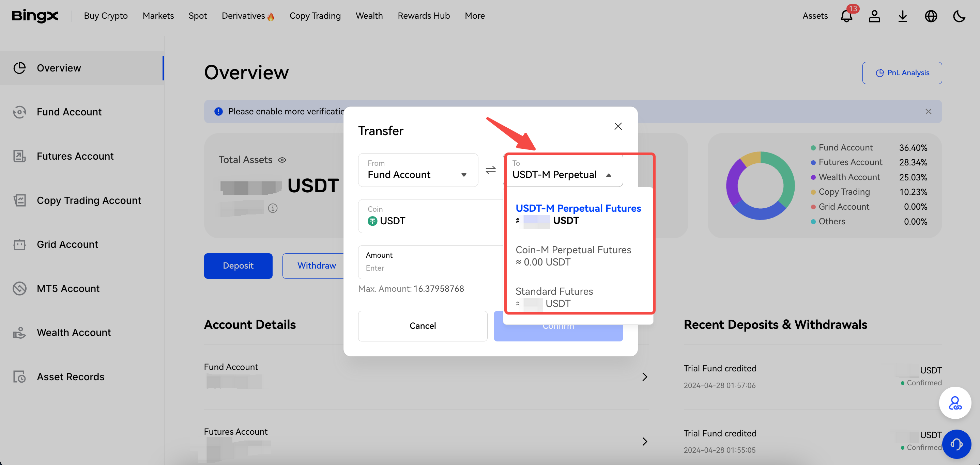
Task: Click the floating user link icon
Action: coord(954,402)
